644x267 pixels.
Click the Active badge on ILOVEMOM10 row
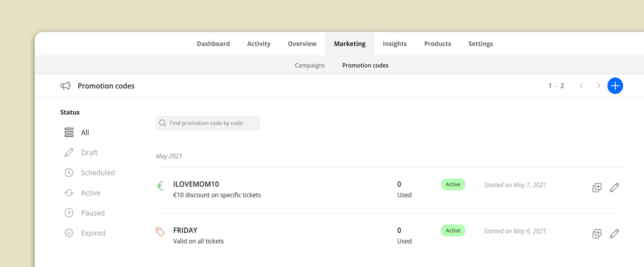453,184
